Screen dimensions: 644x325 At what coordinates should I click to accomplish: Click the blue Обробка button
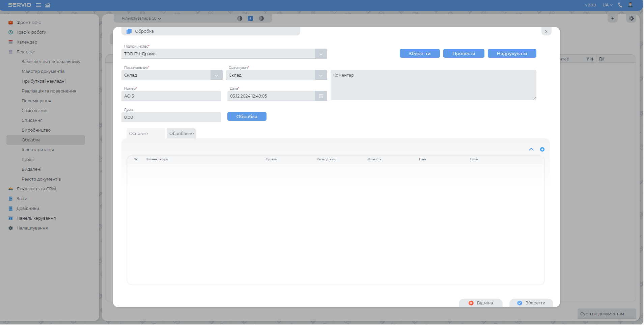[x=247, y=117]
